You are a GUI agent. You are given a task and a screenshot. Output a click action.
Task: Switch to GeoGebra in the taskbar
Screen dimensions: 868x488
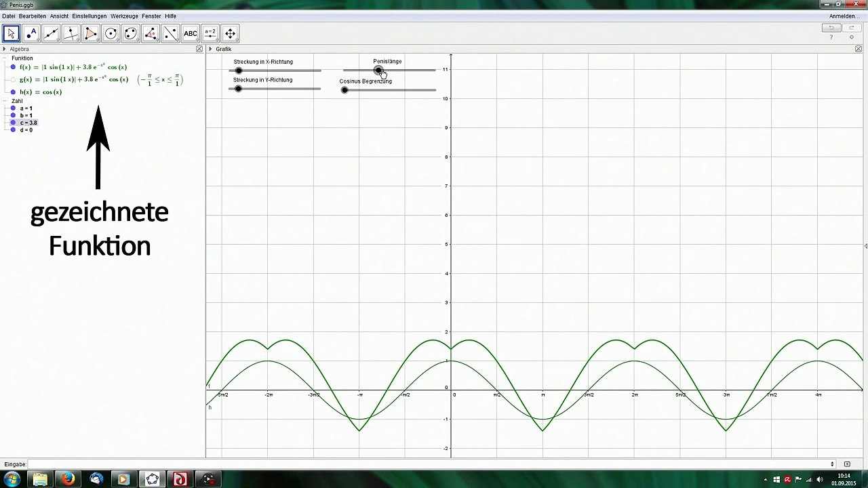[152, 479]
